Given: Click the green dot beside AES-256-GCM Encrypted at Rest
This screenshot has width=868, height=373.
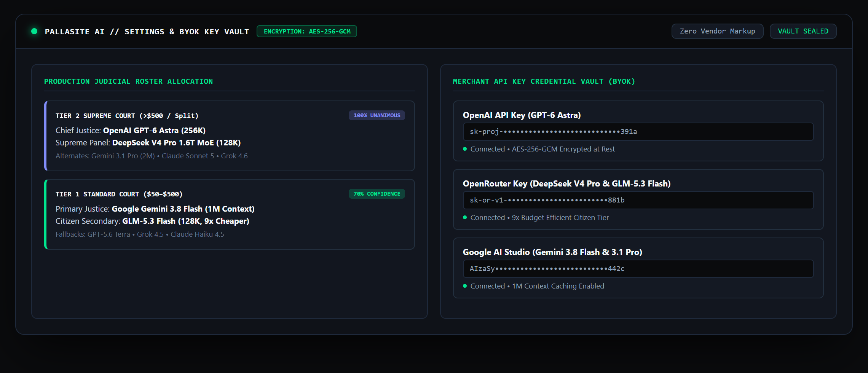Looking at the screenshot, I should coord(465,149).
